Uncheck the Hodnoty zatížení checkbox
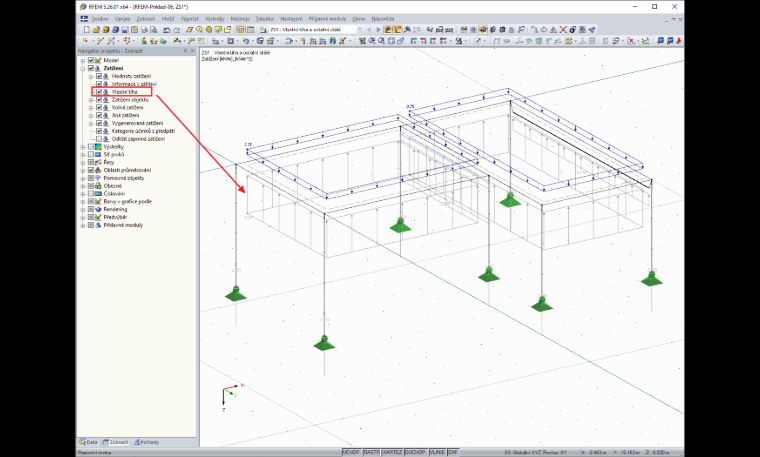760x457 pixels. pyautogui.click(x=99, y=76)
